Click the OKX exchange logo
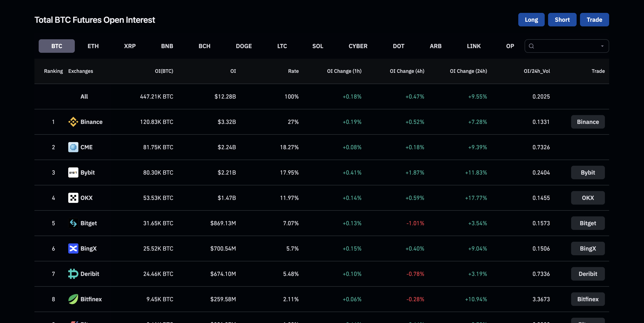644x323 pixels. point(73,198)
